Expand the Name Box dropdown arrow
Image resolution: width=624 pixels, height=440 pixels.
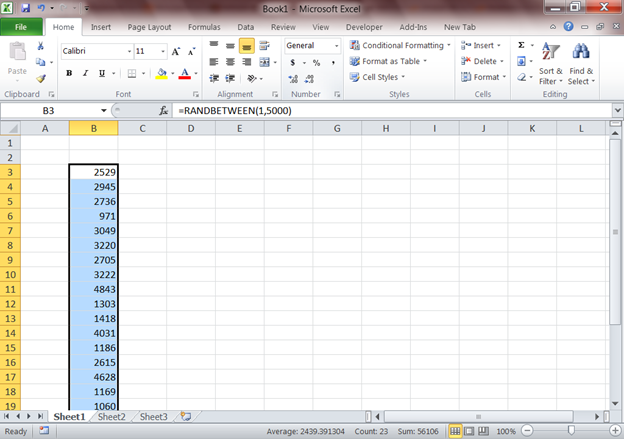tap(103, 111)
